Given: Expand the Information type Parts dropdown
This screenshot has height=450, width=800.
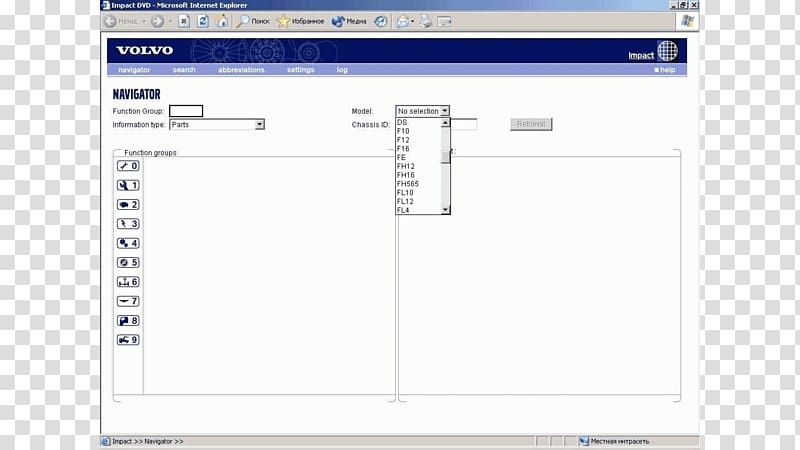Looking at the screenshot, I should [259, 124].
